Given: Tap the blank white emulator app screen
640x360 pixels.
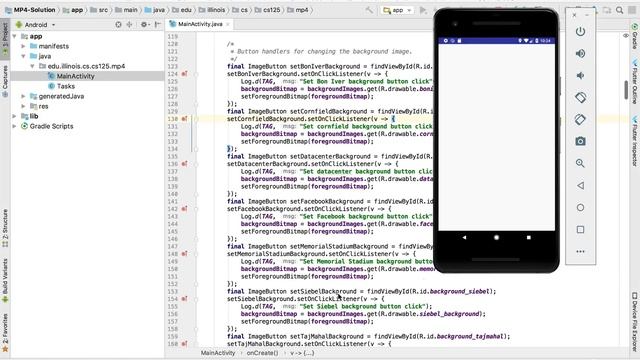Looking at the screenshot, I should tap(496, 137).
